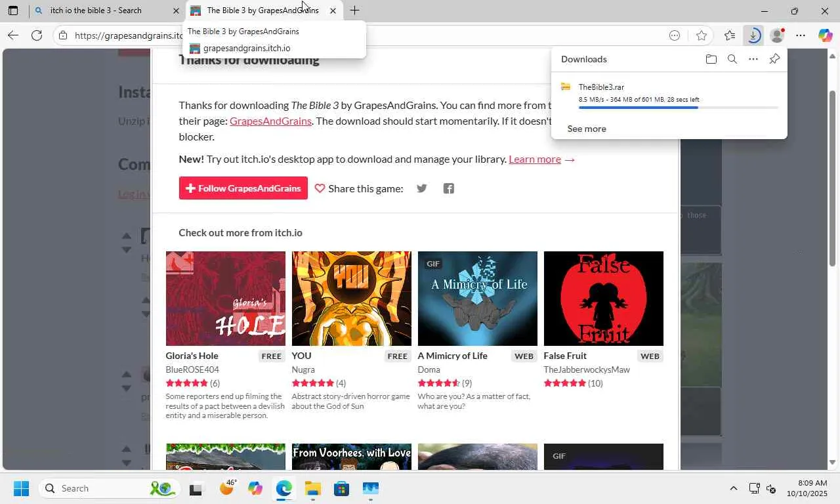Visit TheJabberwockysMaw's author page
840x504 pixels.
[587, 369]
